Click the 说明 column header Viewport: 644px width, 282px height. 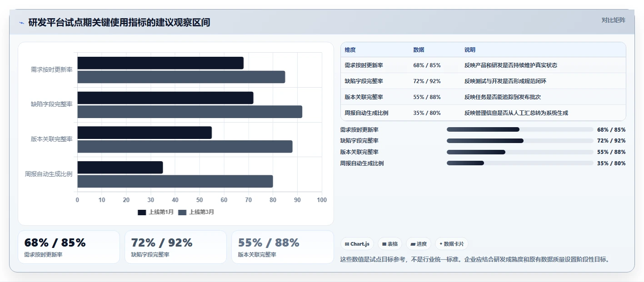click(x=470, y=50)
